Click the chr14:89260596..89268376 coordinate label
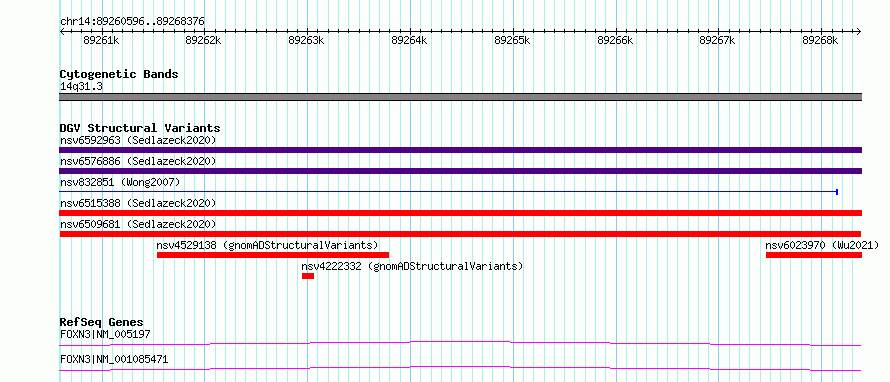The image size is (890, 382). (x=132, y=22)
